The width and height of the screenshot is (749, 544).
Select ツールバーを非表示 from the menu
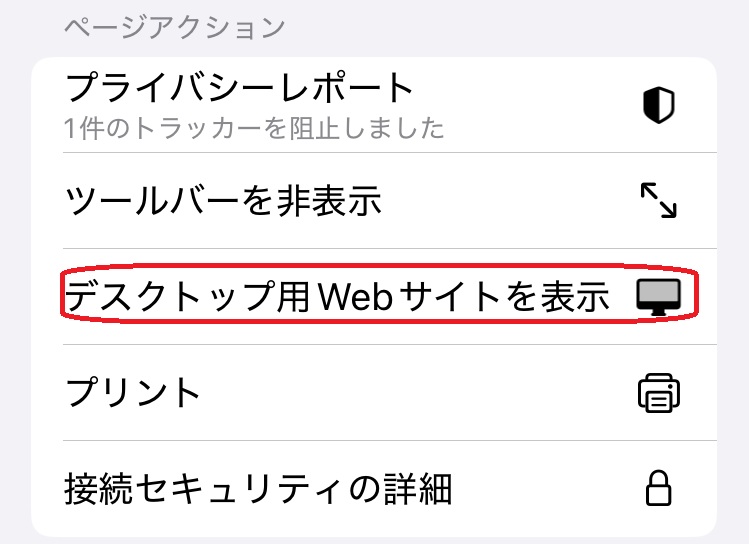point(224,201)
